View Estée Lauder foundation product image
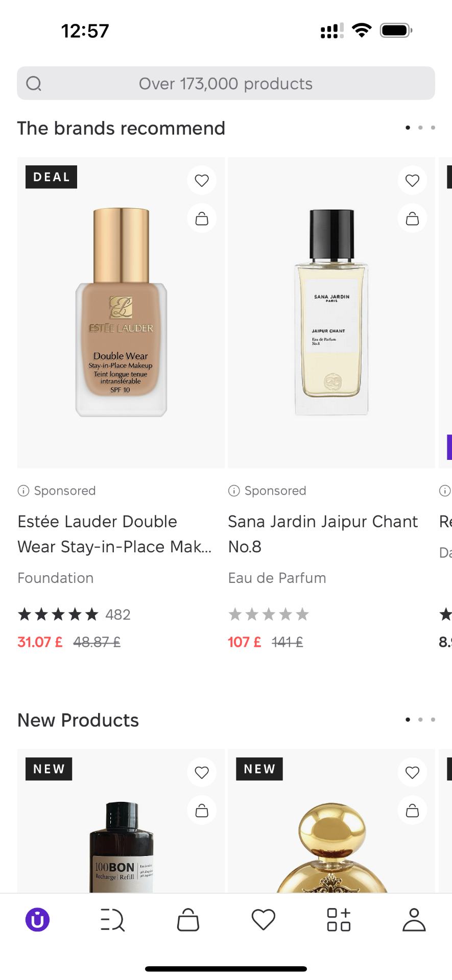The height and width of the screenshot is (980, 452). pos(121,312)
